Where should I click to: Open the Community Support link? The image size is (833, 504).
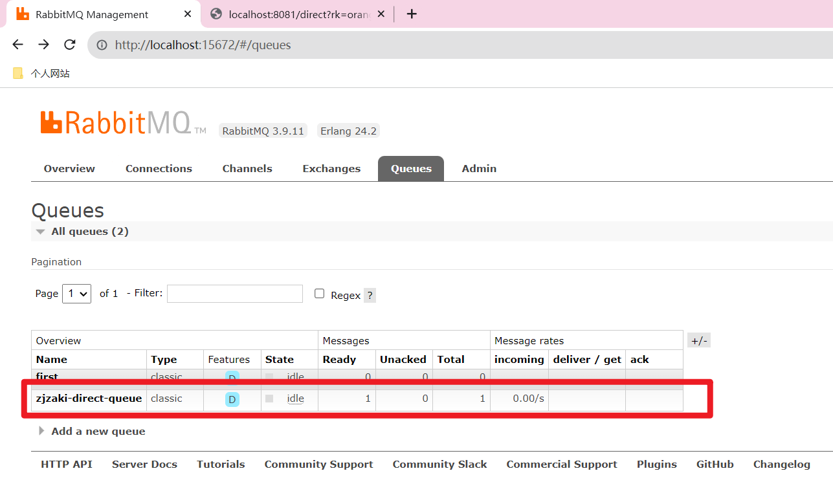[x=318, y=465]
